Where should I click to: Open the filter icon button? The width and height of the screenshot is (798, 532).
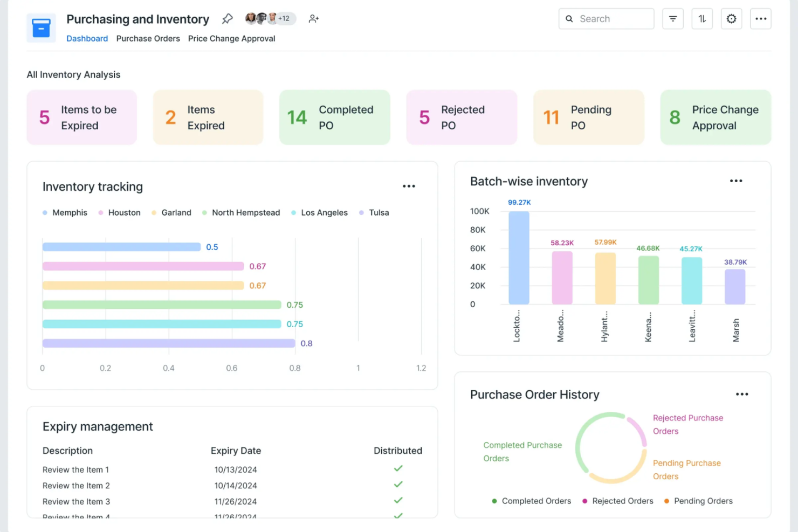[673, 19]
